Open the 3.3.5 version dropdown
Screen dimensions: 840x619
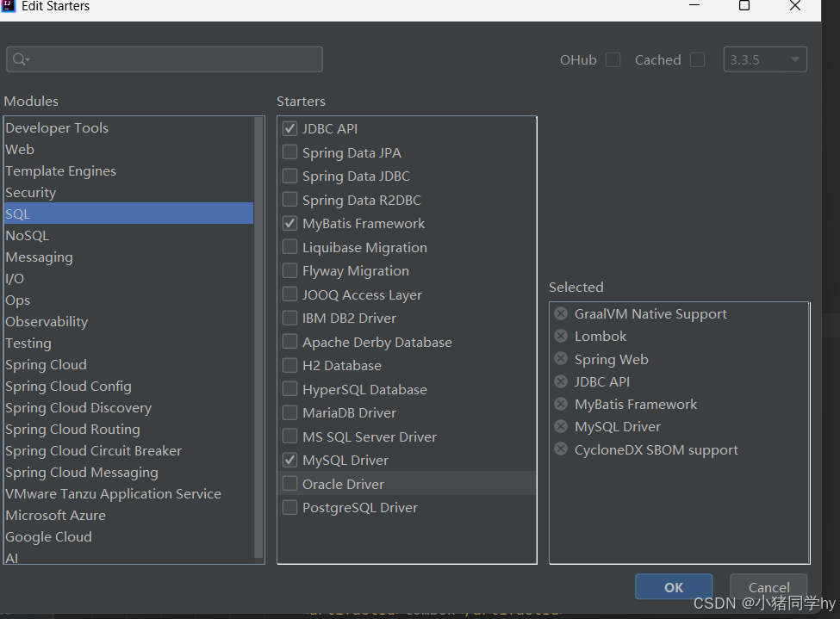pyautogui.click(x=765, y=59)
